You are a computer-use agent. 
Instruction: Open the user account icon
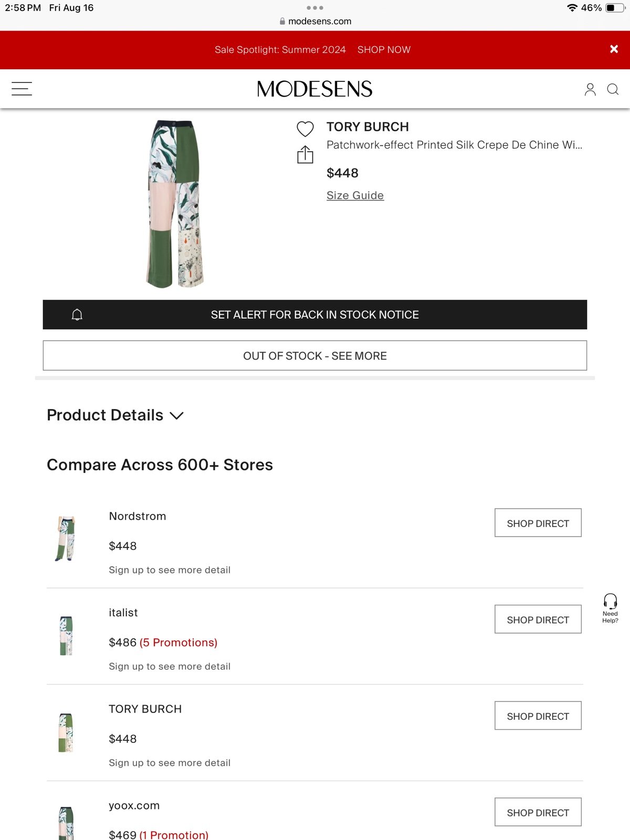point(590,89)
